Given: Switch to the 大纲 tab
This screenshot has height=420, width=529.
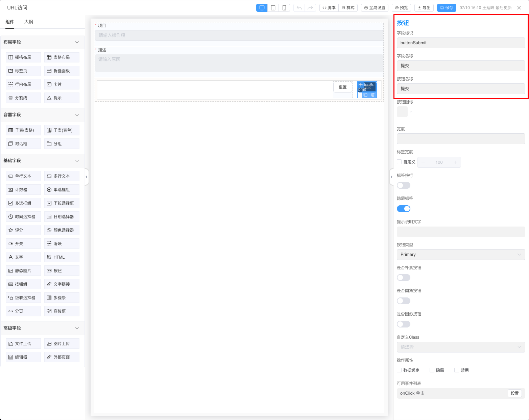Looking at the screenshot, I should (x=29, y=22).
